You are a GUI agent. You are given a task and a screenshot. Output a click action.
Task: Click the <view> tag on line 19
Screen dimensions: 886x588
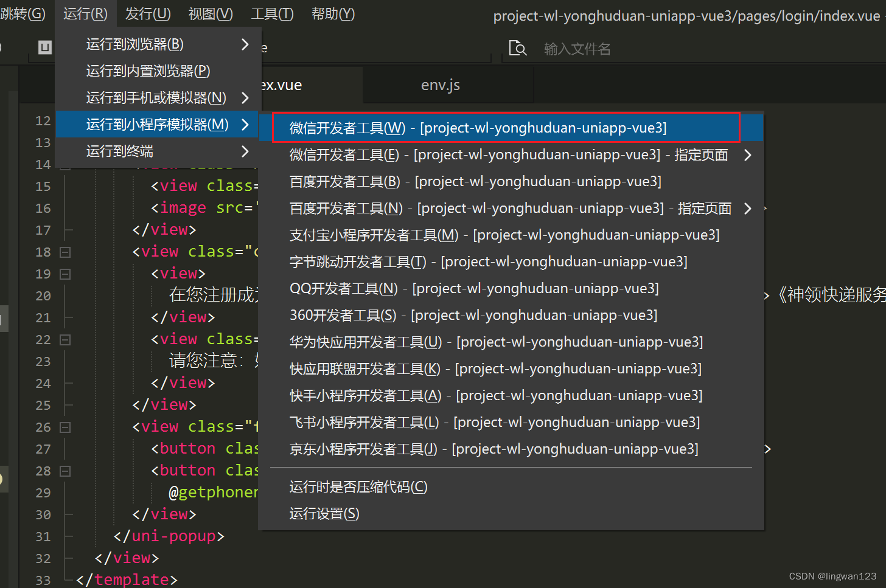(178, 274)
